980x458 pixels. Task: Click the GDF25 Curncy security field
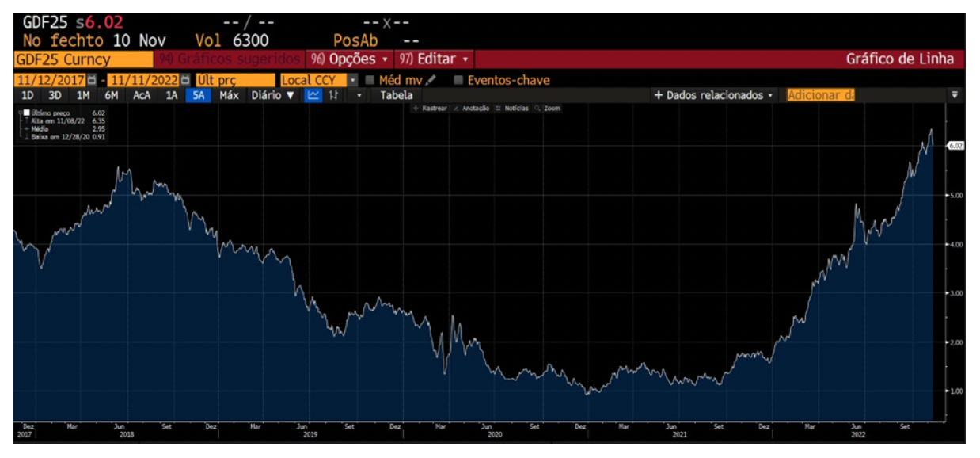coord(83,59)
